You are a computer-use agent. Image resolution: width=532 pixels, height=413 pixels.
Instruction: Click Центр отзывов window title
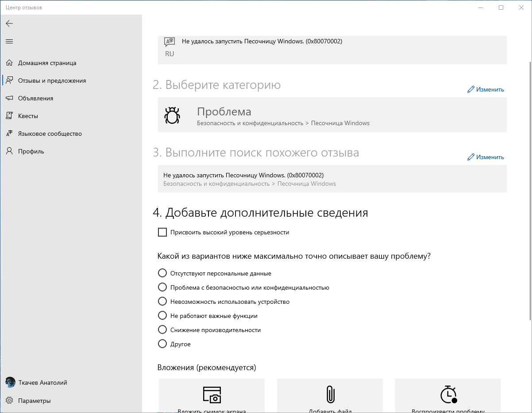(24, 8)
